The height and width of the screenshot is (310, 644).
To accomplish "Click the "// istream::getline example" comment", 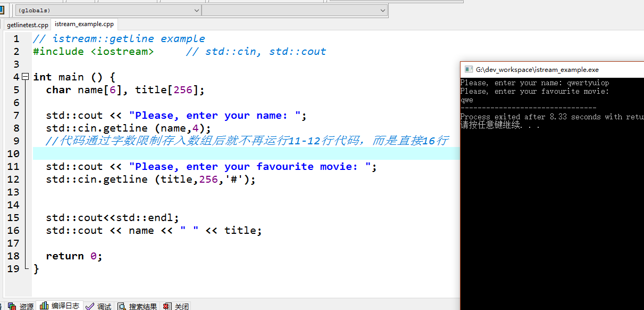I will click(x=119, y=39).
